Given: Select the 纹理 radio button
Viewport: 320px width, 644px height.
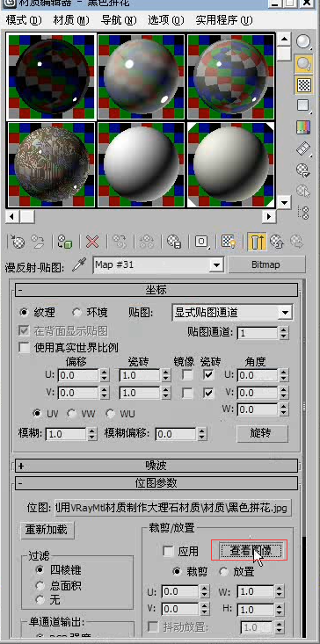Looking at the screenshot, I should pos(24,313).
